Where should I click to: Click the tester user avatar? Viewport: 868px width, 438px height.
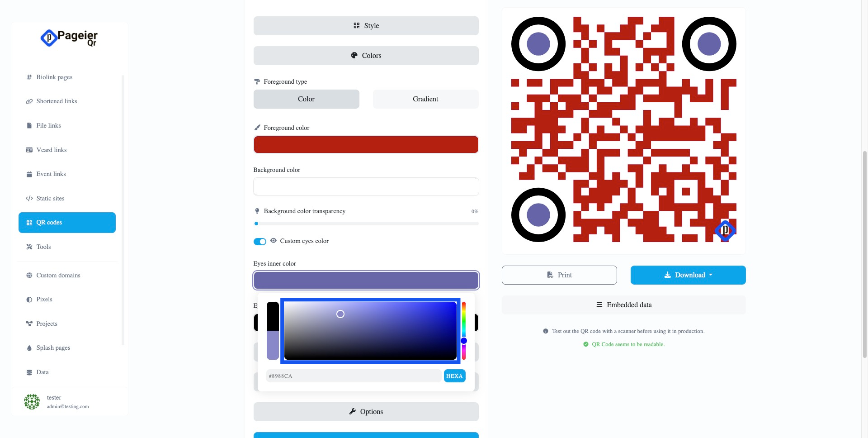pos(32,401)
